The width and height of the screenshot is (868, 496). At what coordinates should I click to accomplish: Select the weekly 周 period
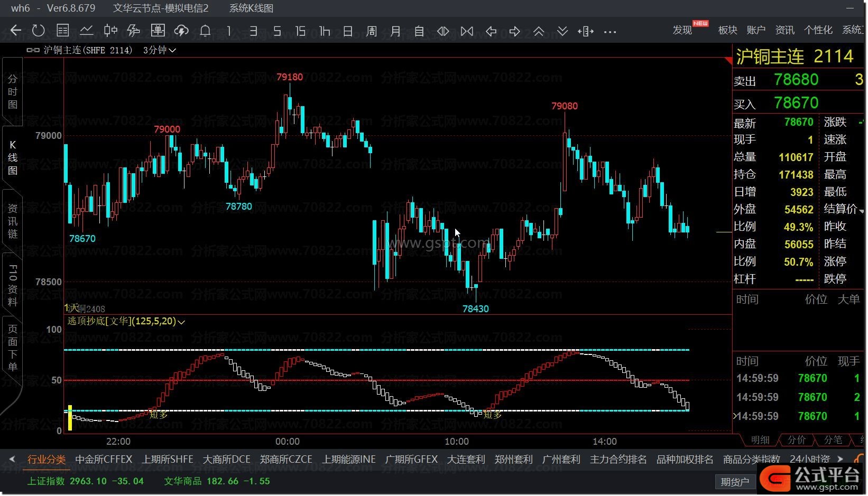pos(372,31)
